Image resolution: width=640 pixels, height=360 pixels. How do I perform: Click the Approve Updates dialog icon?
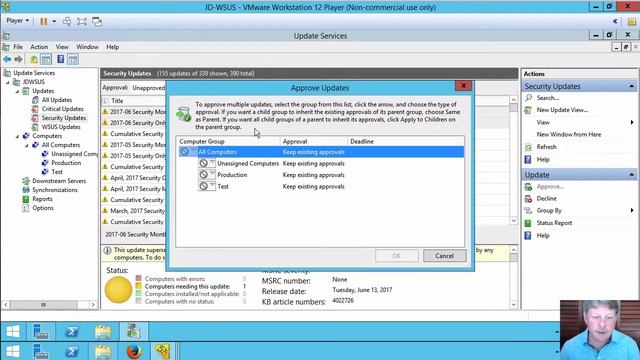pos(183,114)
